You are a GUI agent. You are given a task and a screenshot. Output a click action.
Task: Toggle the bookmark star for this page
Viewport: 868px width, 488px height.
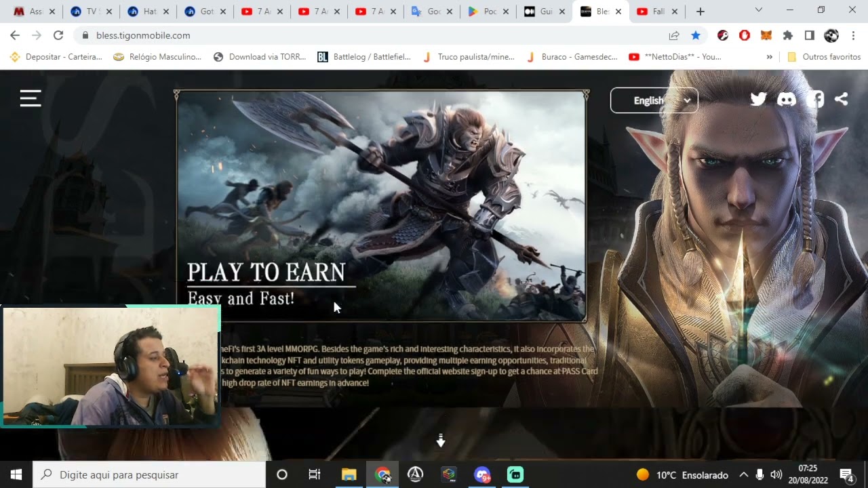(x=696, y=35)
